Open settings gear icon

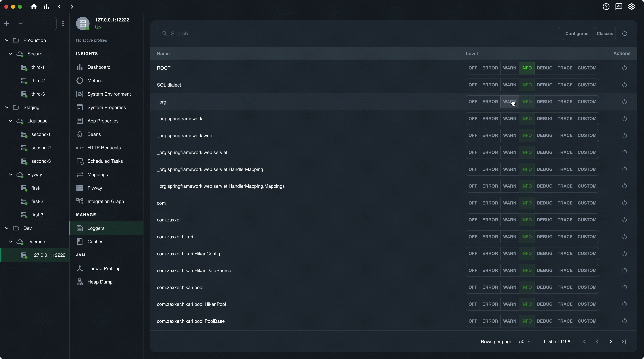pos(631,7)
